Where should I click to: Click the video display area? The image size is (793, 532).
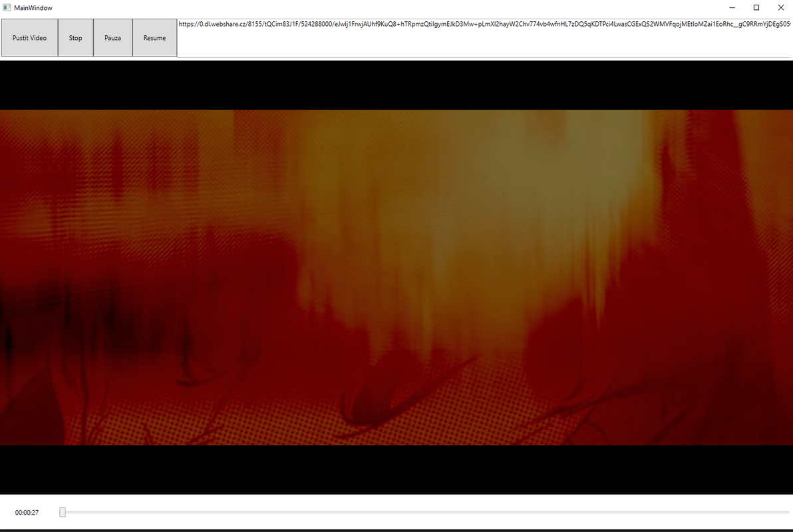(397, 277)
